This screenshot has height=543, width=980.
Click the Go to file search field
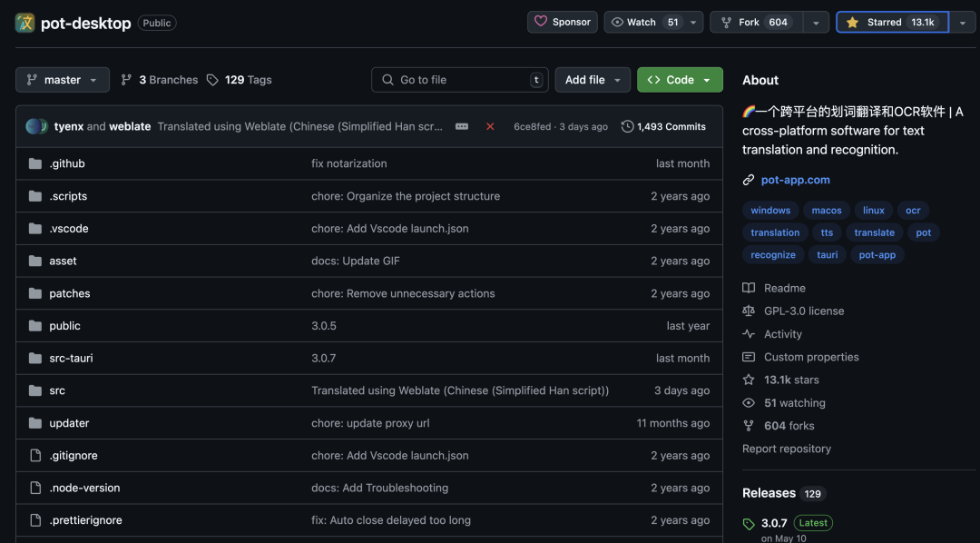459,79
